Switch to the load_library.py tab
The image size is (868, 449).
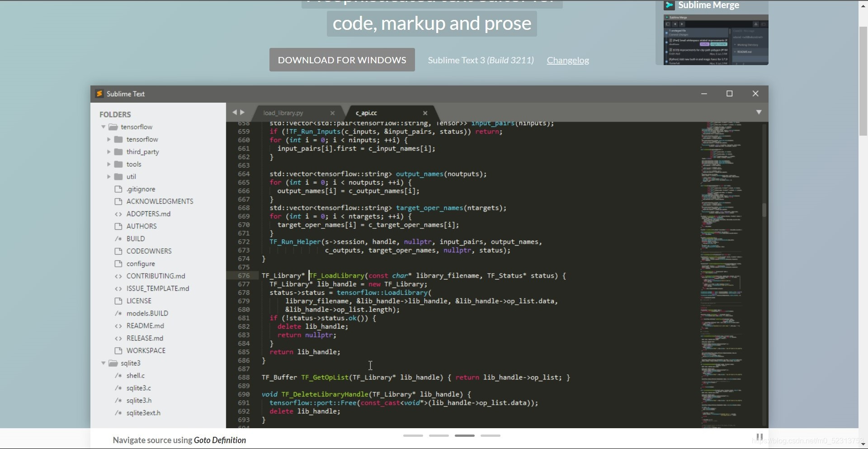pos(283,113)
